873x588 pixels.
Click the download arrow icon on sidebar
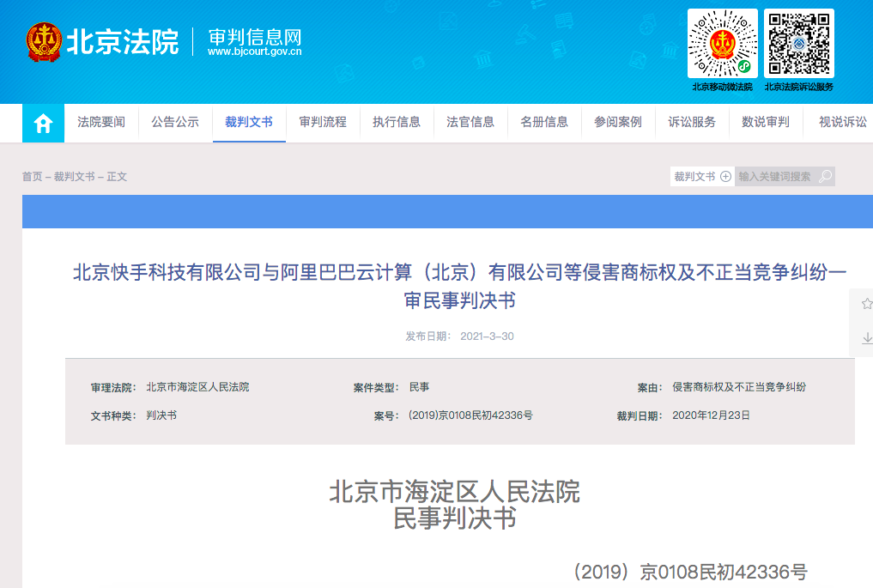[x=867, y=337]
